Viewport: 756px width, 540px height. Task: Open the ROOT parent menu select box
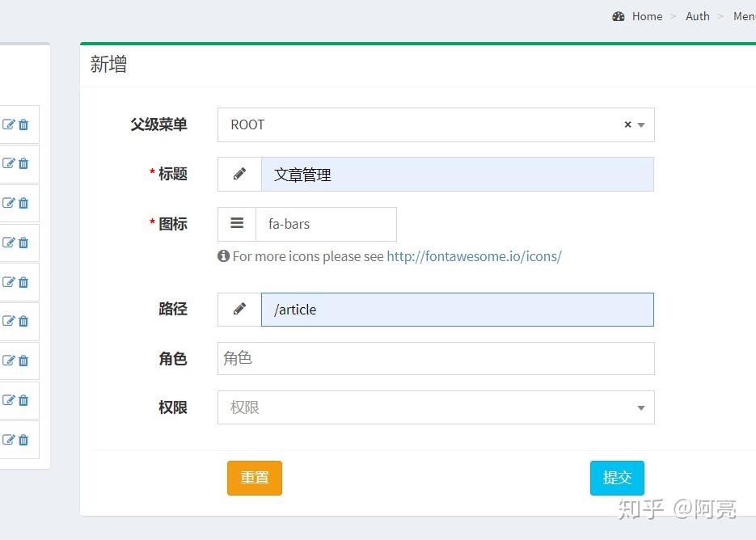(x=436, y=124)
